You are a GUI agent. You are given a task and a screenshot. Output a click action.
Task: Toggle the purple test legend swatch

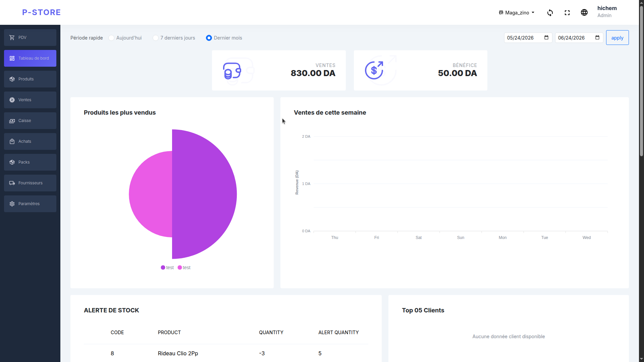[163, 267]
